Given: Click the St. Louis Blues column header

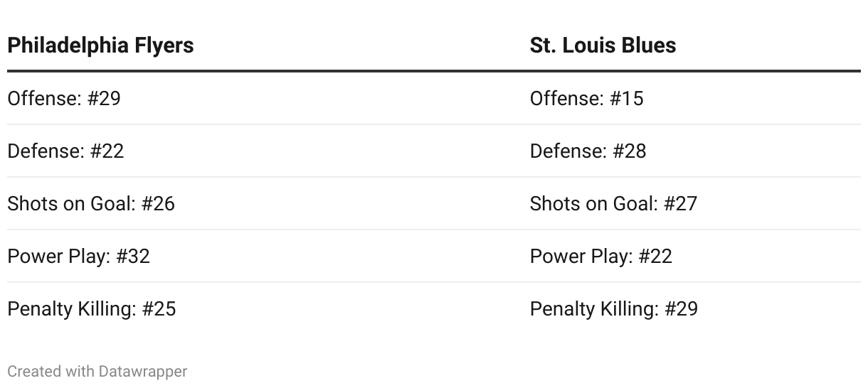Looking at the screenshot, I should [603, 45].
